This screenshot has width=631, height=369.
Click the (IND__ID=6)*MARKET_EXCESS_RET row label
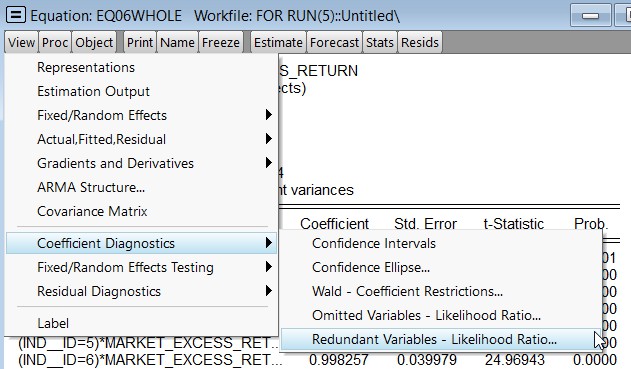(x=150, y=360)
